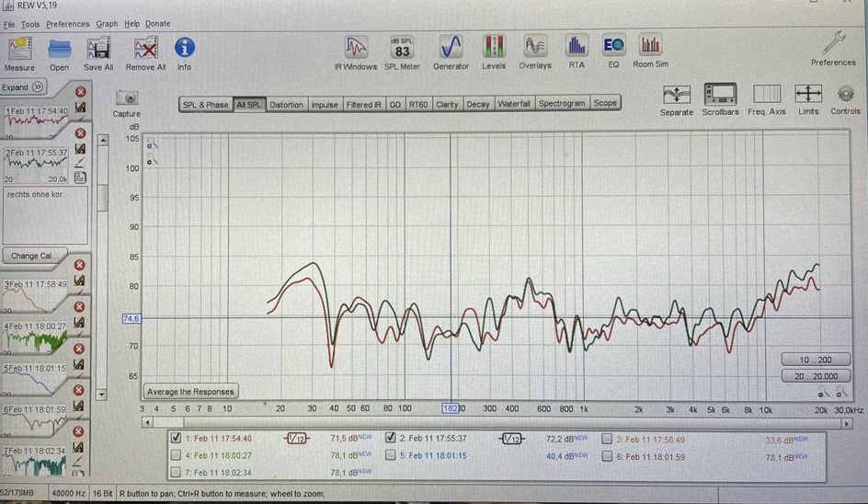
Task: Expand the measurements side panel
Action: [23, 87]
